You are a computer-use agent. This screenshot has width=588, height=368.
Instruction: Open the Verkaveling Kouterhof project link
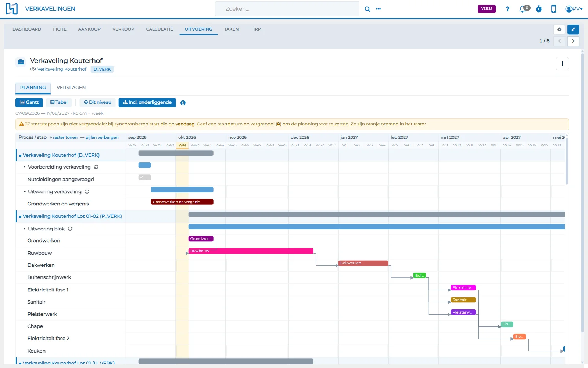coord(62,69)
